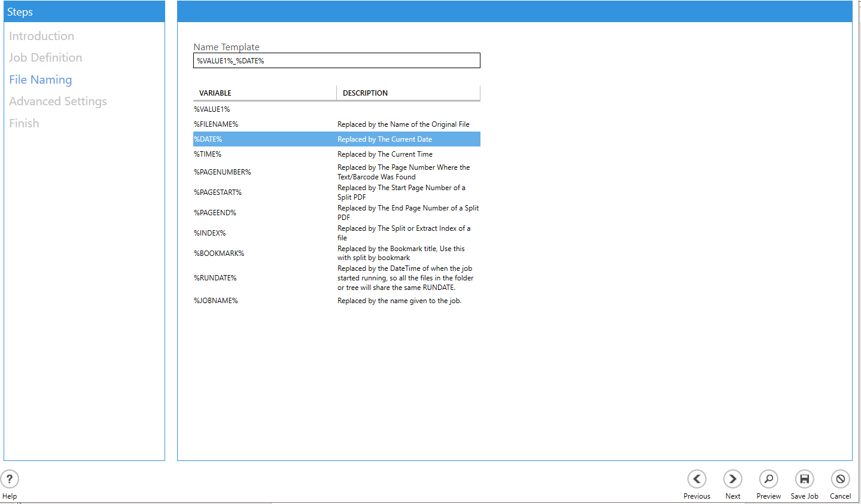Click the Save Job floppy disk icon
The width and height of the screenshot is (861, 504).
[804, 479]
